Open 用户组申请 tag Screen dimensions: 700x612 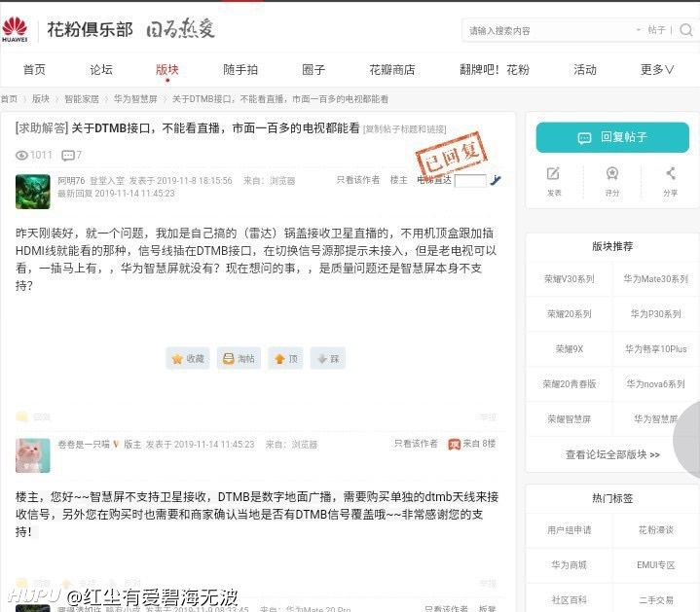click(x=569, y=530)
